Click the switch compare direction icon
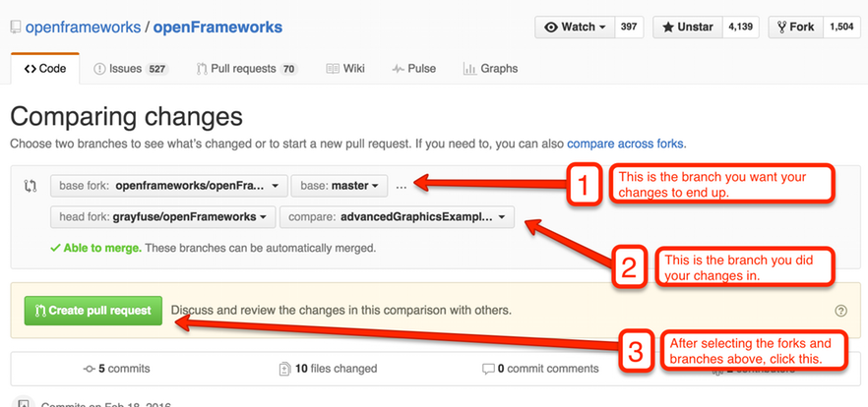The height and width of the screenshot is (407, 868). click(x=30, y=186)
